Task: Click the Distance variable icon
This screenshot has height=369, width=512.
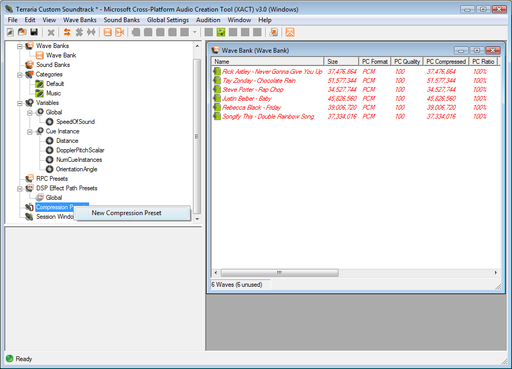Action: pyautogui.click(x=50, y=141)
